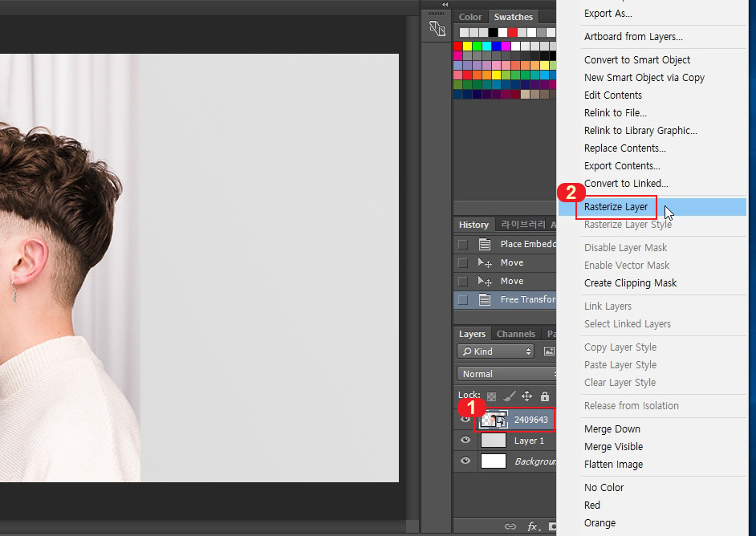Select Layer 1 thumbnail in Layers panel
This screenshot has height=536, width=756.
pyautogui.click(x=494, y=441)
